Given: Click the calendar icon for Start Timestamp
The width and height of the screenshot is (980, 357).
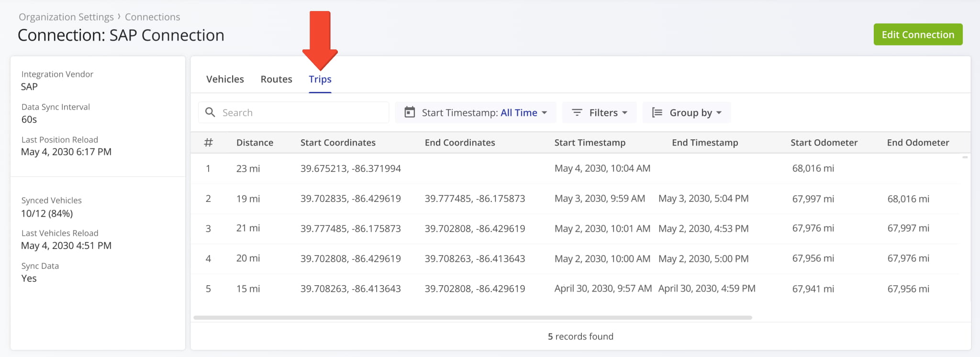Looking at the screenshot, I should [410, 112].
